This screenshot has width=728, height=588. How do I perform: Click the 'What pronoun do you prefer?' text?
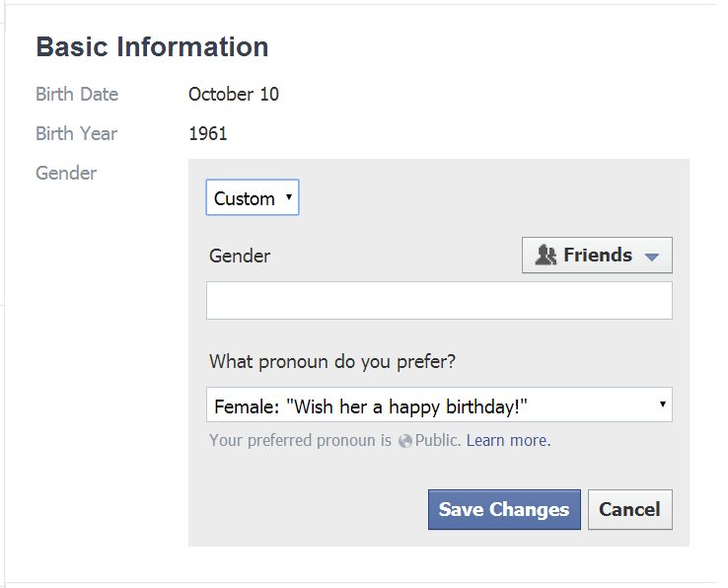click(x=332, y=362)
